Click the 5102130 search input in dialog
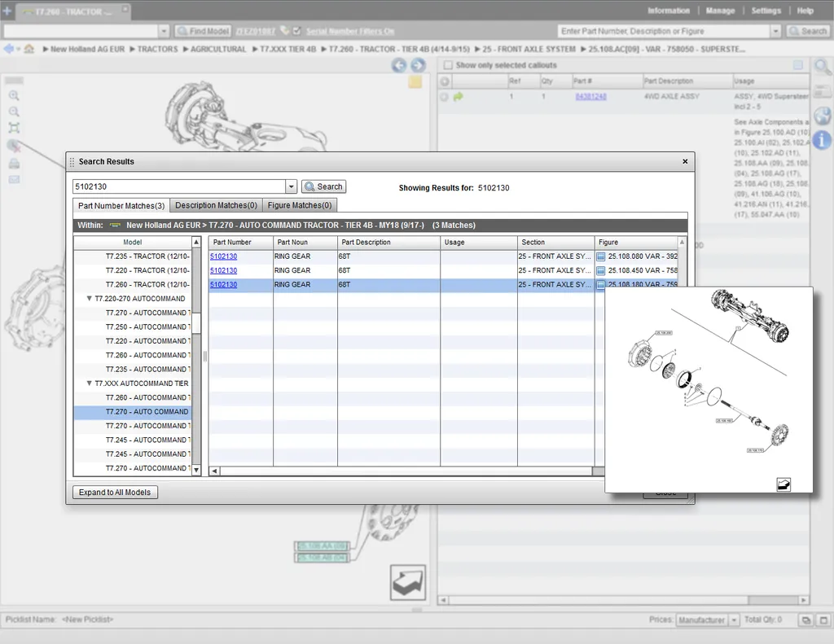This screenshot has height=644, width=834. coord(180,186)
